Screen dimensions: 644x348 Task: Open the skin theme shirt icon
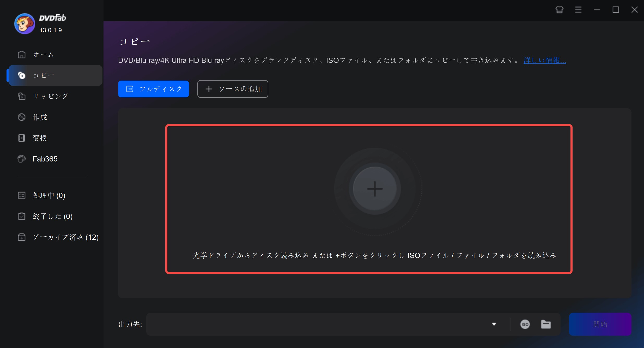pos(559,10)
